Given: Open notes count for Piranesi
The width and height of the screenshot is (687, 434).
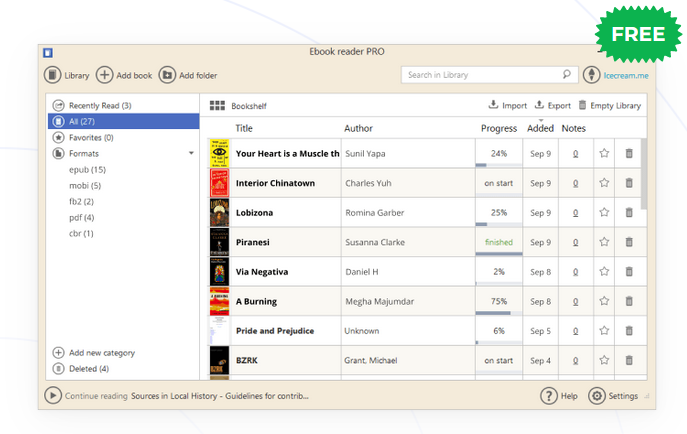Looking at the screenshot, I should 575,242.
